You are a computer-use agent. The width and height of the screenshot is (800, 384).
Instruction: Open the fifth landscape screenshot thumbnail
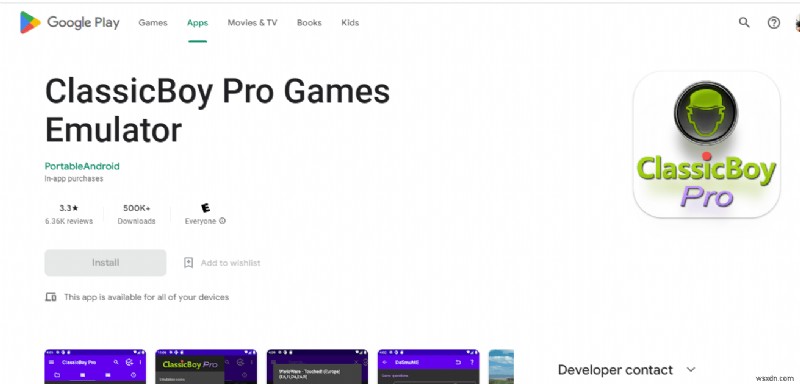coord(501,366)
